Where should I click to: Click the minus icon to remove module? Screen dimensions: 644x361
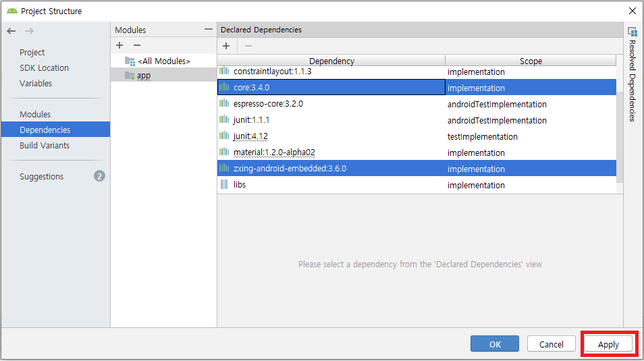coord(137,45)
